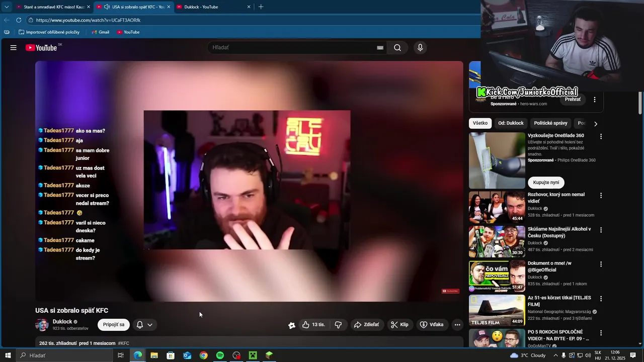Open options for Vyzkoušejte OneBlade 360 ad
The height and width of the screenshot is (362, 644).
click(601, 136)
